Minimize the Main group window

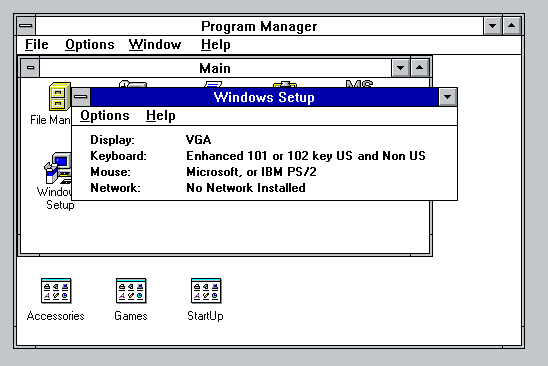[401, 67]
